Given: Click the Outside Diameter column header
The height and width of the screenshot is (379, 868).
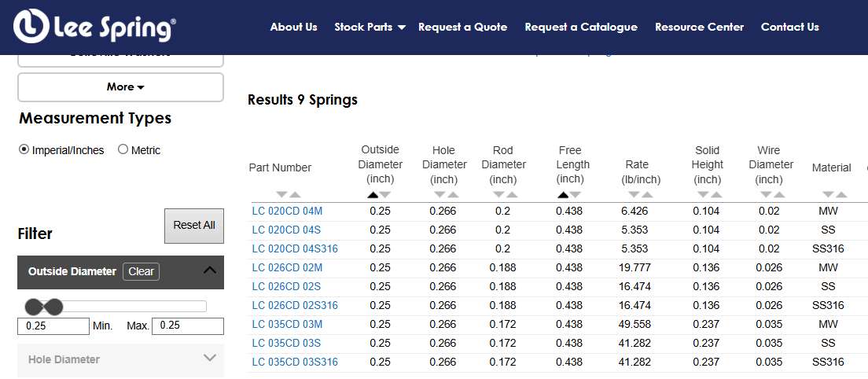Looking at the screenshot, I should point(381,164).
